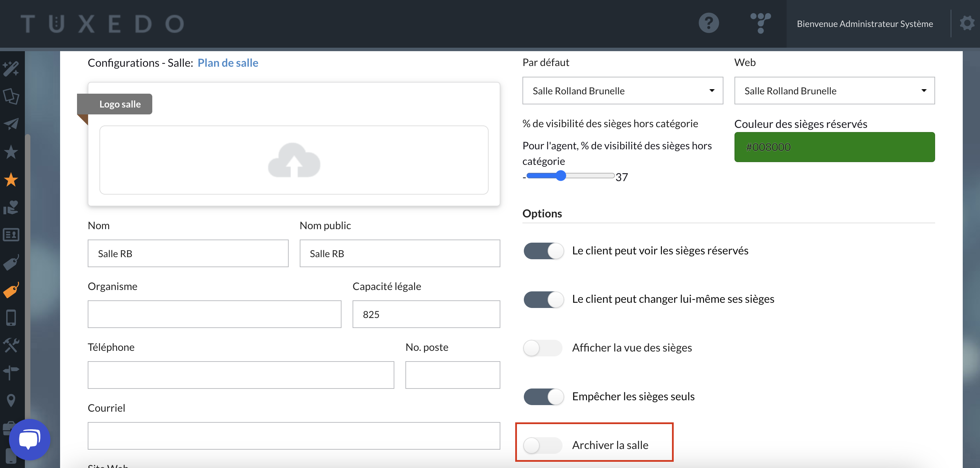
Task: Follow the 'Plan de salle' link
Action: (228, 63)
